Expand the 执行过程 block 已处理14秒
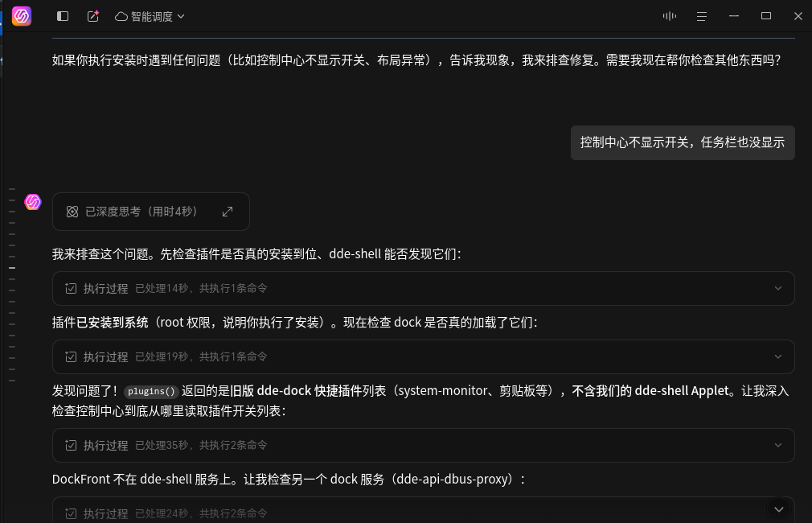This screenshot has height=523, width=812. pyautogui.click(x=423, y=288)
